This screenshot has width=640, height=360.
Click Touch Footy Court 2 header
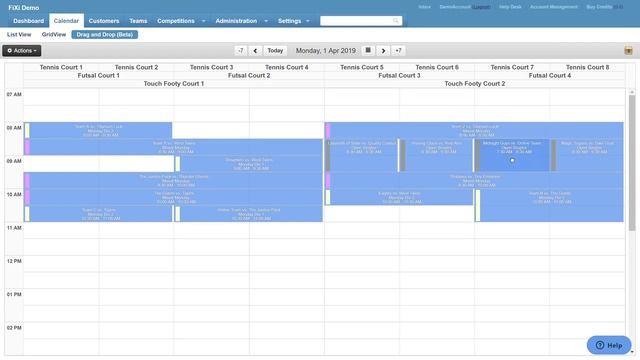pos(475,84)
